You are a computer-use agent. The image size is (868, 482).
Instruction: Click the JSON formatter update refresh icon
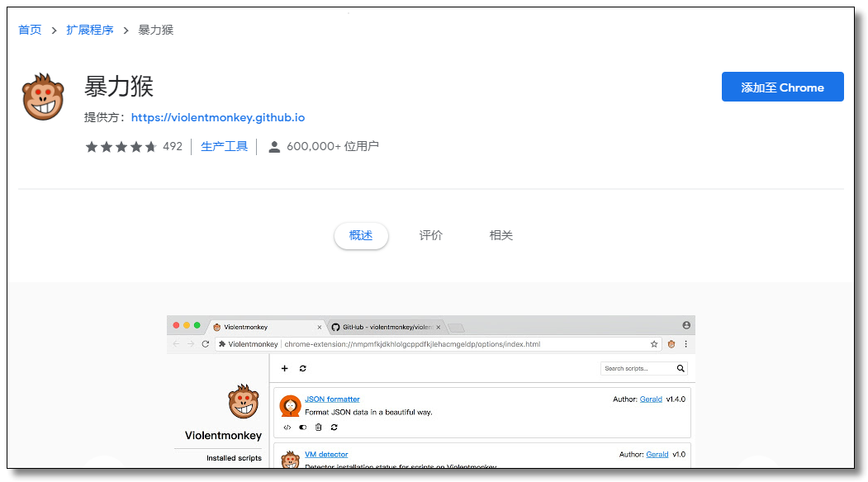coord(334,428)
